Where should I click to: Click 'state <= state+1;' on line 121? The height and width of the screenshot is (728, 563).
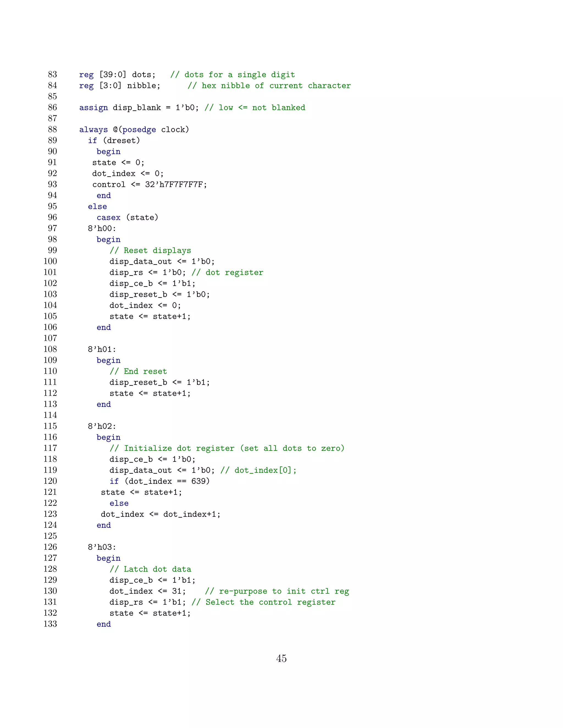point(141,493)
